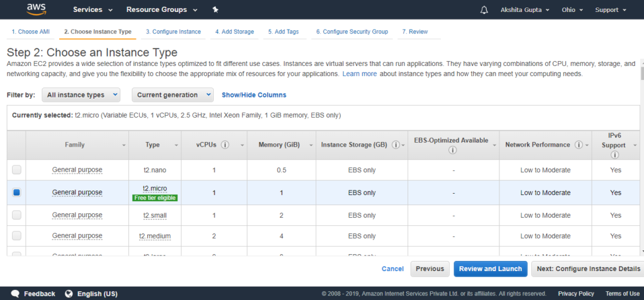Select 2. Choose Instance Type tab
The image size is (644, 300).
97,31
